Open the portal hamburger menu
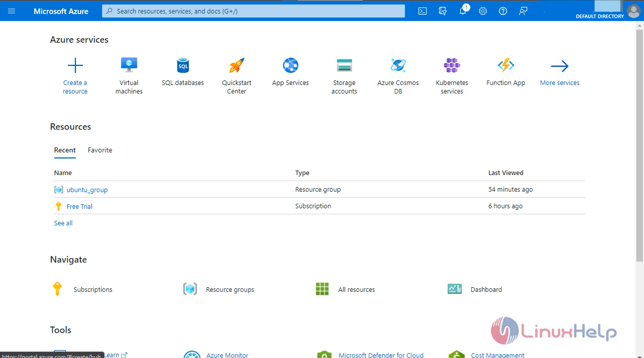This screenshot has width=644, height=358. [11, 11]
